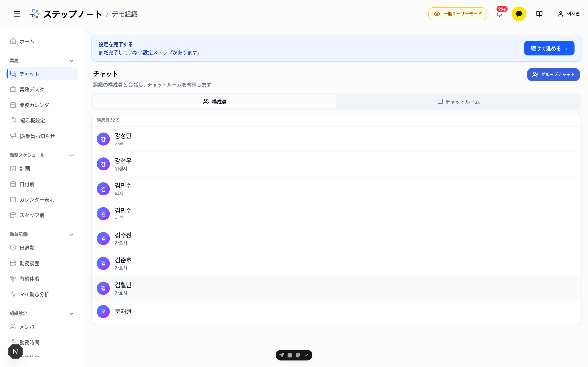Switch to the チャットルーム tab
The image size is (588, 367).
point(458,102)
